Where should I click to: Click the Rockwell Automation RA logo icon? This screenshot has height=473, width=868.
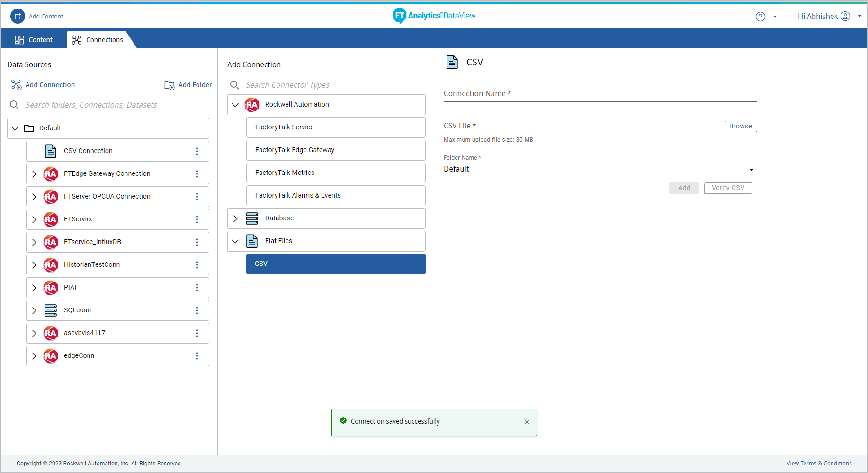tap(252, 105)
